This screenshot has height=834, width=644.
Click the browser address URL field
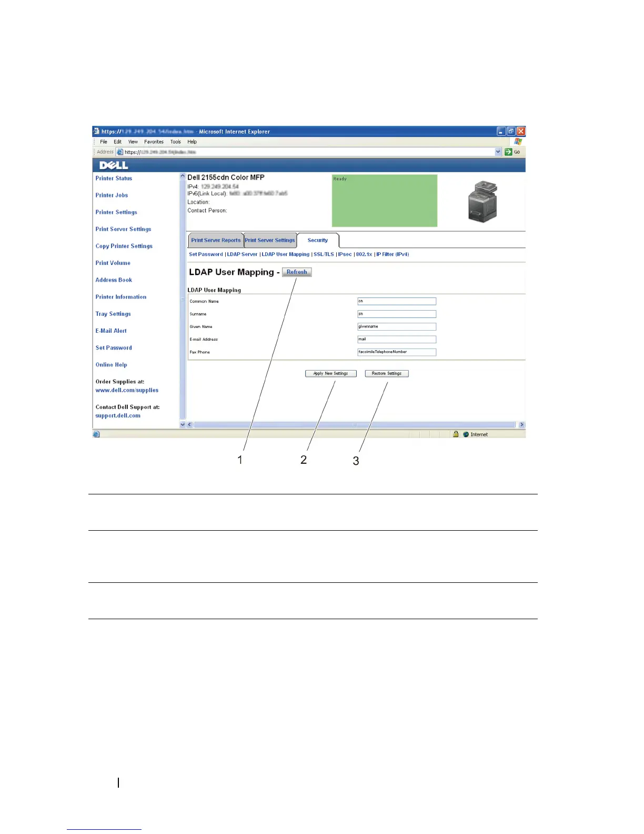coord(309,152)
